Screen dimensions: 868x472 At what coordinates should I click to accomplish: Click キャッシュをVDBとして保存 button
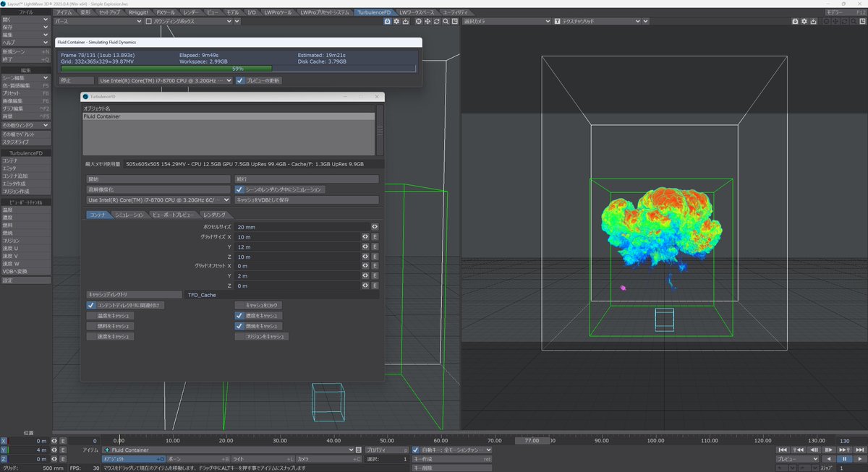[306, 199]
